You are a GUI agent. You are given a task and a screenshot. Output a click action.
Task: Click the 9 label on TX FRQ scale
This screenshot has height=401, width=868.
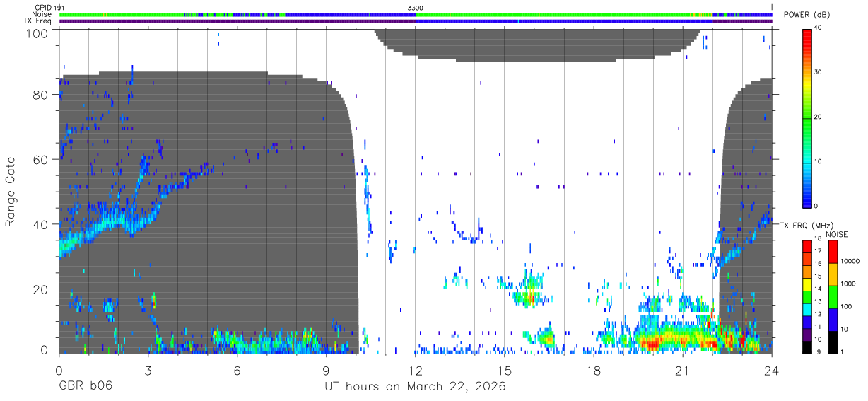(x=819, y=351)
